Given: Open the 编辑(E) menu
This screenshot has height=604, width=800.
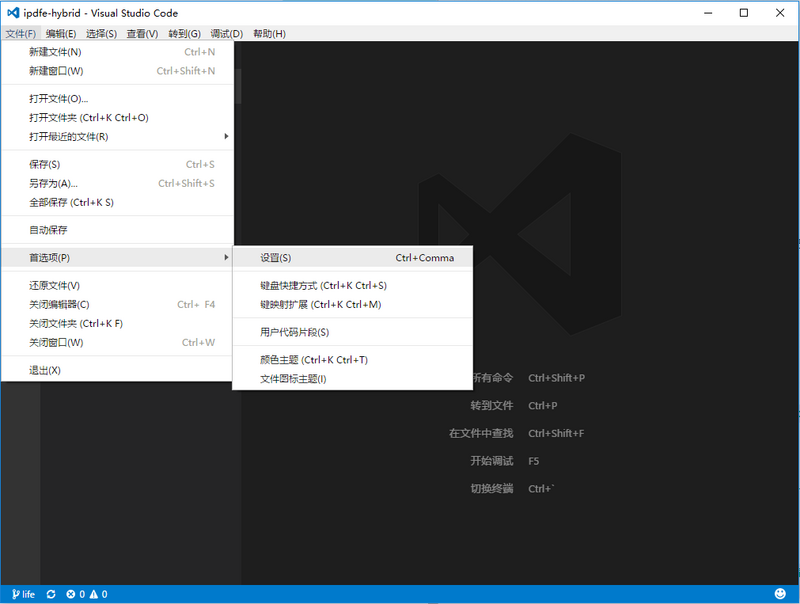Looking at the screenshot, I should tap(61, 34).
